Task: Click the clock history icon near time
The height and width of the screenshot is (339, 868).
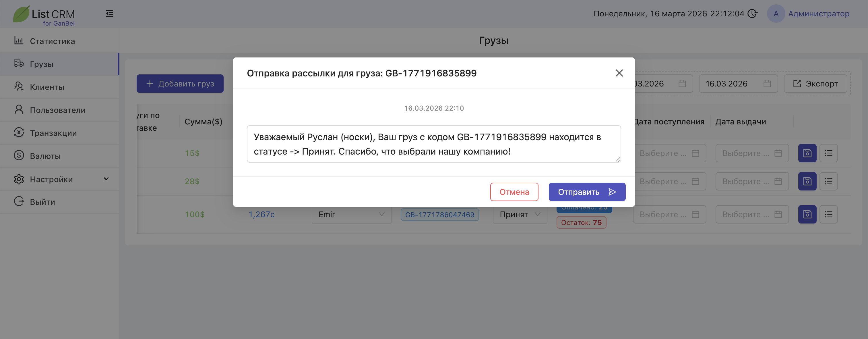Action: (x=752, y=14)
